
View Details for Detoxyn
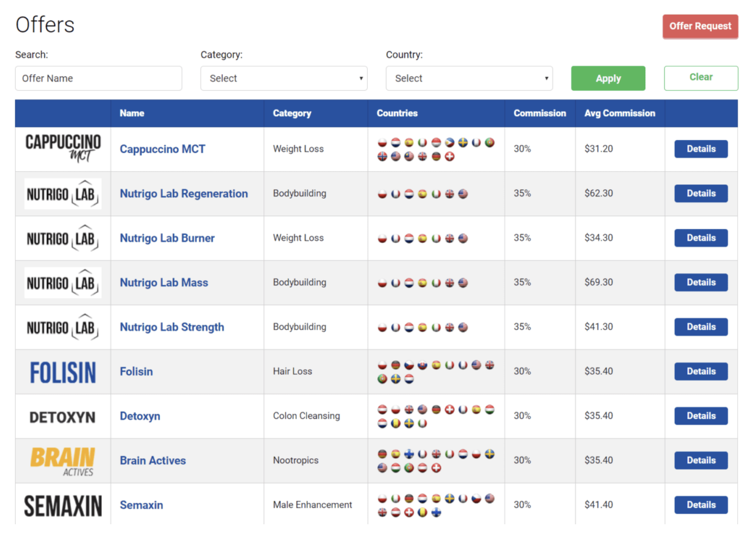click(x=701, y=416)
